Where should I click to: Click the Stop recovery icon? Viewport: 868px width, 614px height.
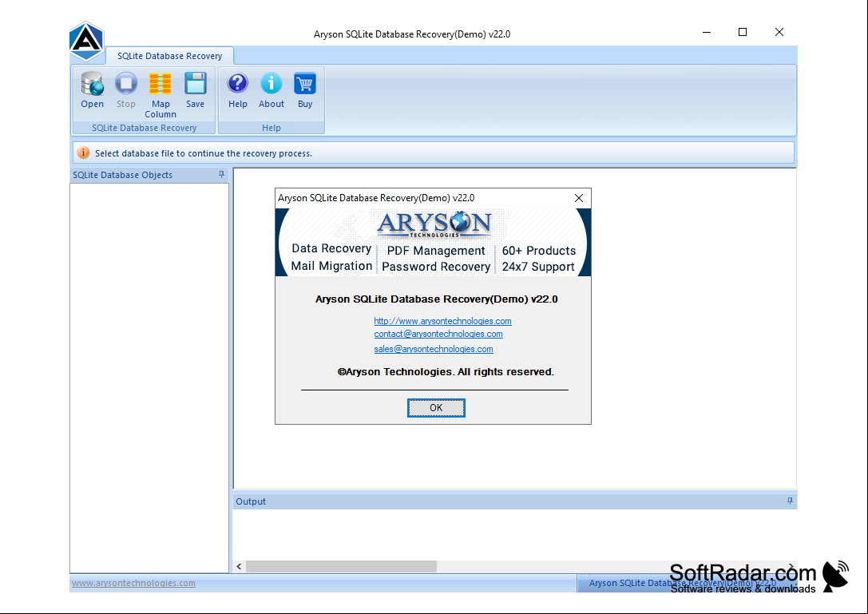[x=125, y=89]
